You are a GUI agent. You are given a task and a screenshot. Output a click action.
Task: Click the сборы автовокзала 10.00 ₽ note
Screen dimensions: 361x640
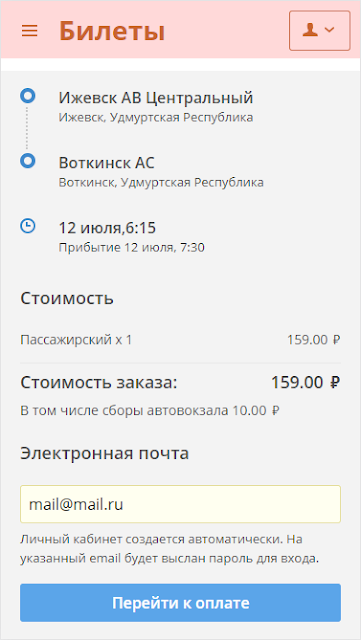150,410
